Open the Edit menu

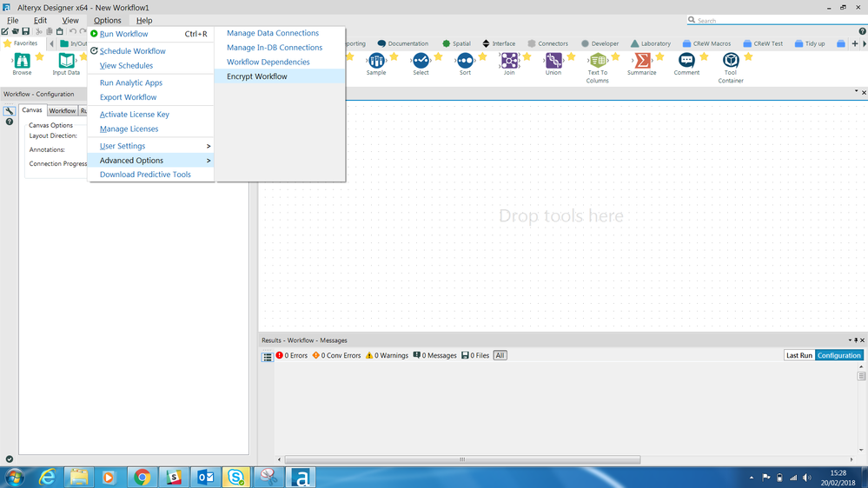click(x=40, y=21)
